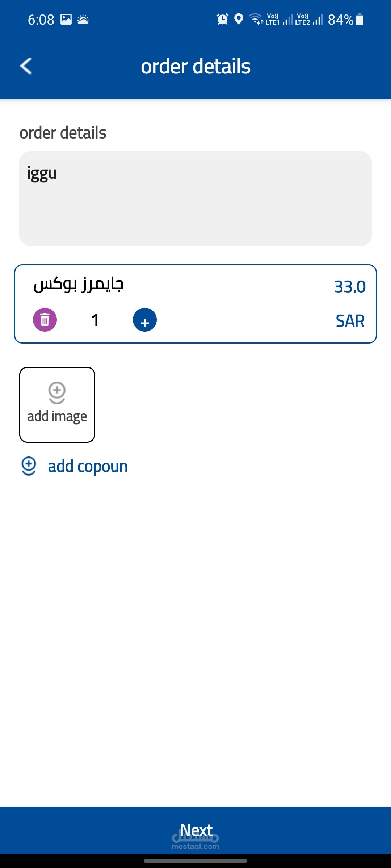Tap the SAR currency label
Screen dimensions: 391x868
[350, 321]
